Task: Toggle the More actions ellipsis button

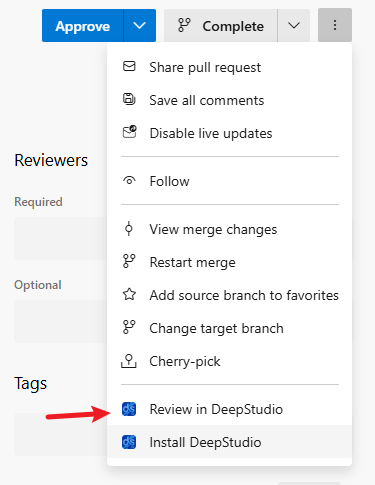Action: [335, 25]
